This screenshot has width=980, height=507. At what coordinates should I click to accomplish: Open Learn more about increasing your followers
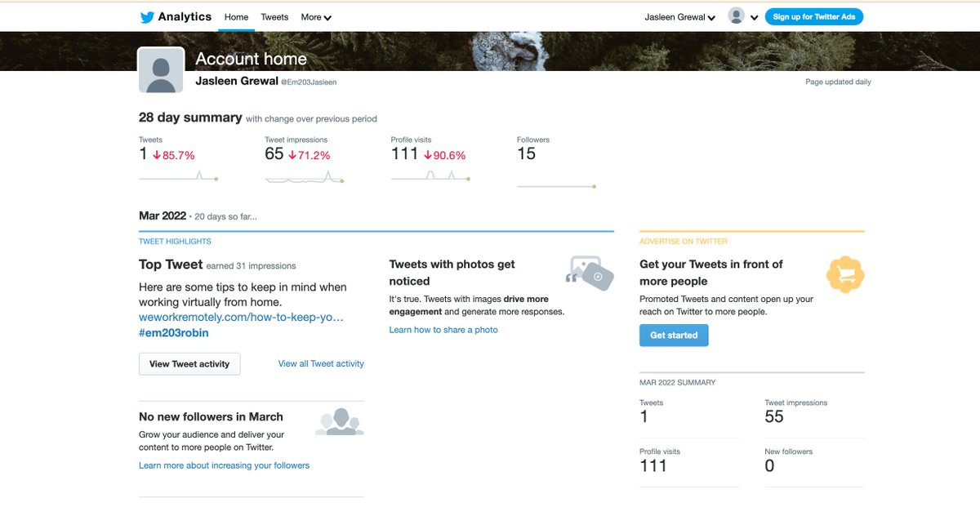tap(224, 465)
